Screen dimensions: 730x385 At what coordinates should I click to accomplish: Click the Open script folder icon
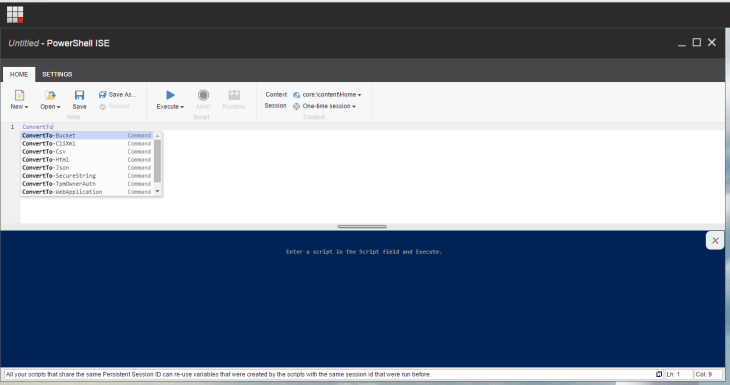pos(50,95)
